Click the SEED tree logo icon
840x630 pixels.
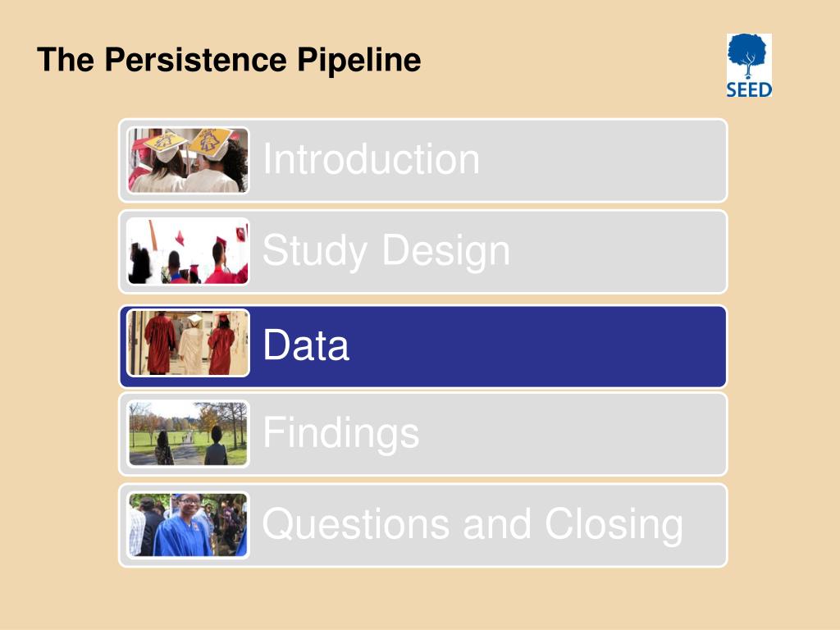pos(748,56)
